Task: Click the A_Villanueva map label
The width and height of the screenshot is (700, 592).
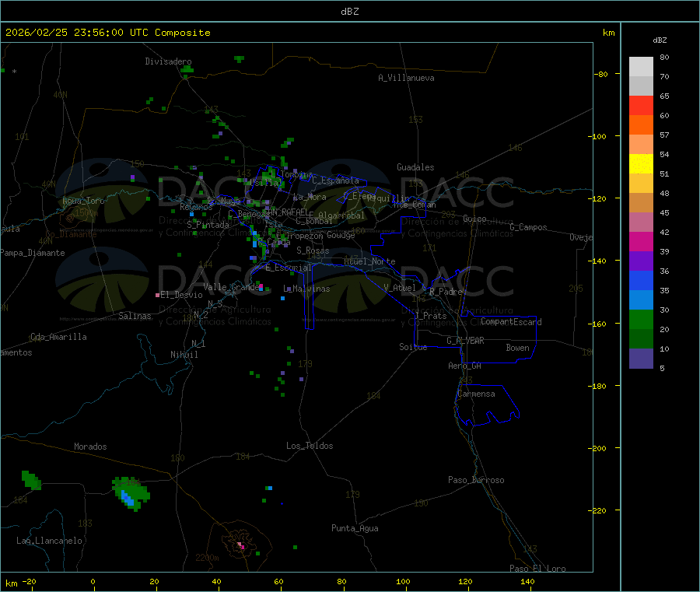Action: click(406, 78)
